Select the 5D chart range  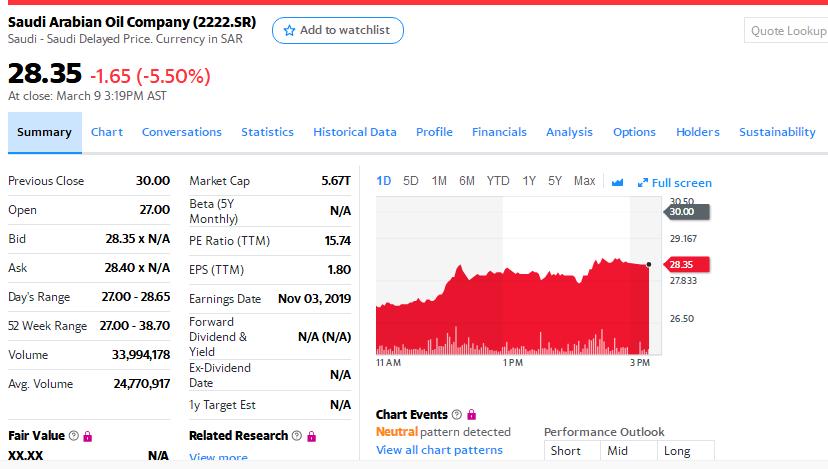tap(410, 181)
